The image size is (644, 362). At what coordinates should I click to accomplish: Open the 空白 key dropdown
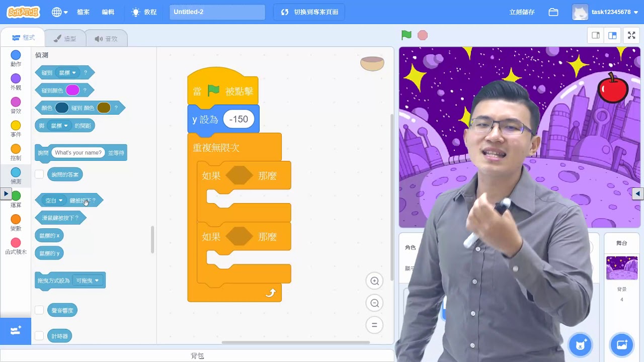click(x=54, y=201)
